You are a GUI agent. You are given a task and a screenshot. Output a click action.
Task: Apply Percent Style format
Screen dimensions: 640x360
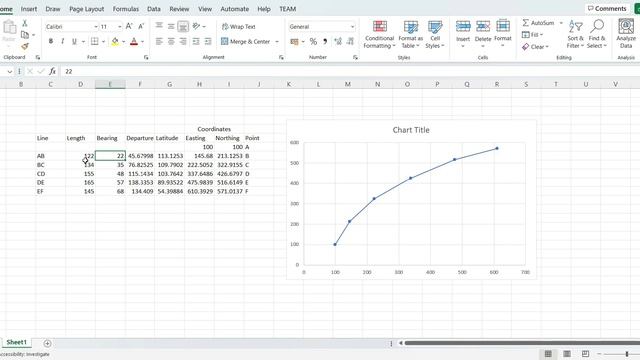click(x=313, y=41)
